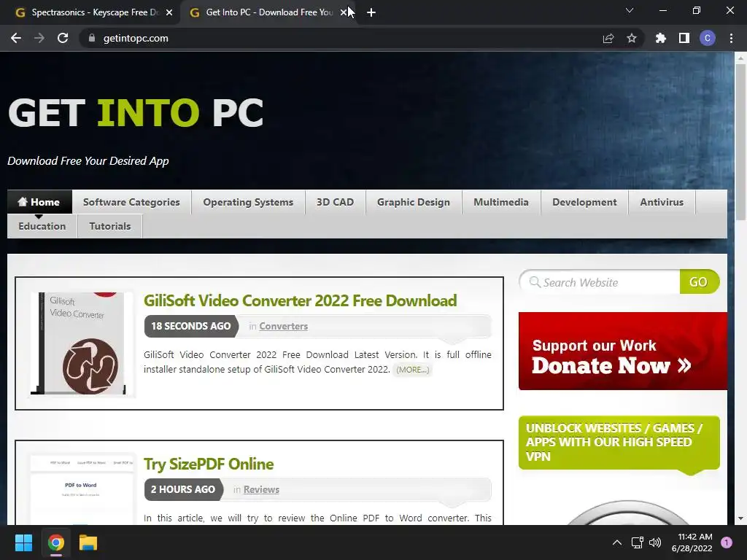The height and width of the screenshot is (560, 747).
Task: Open tab search chevron
Action: tap(630, 10)
